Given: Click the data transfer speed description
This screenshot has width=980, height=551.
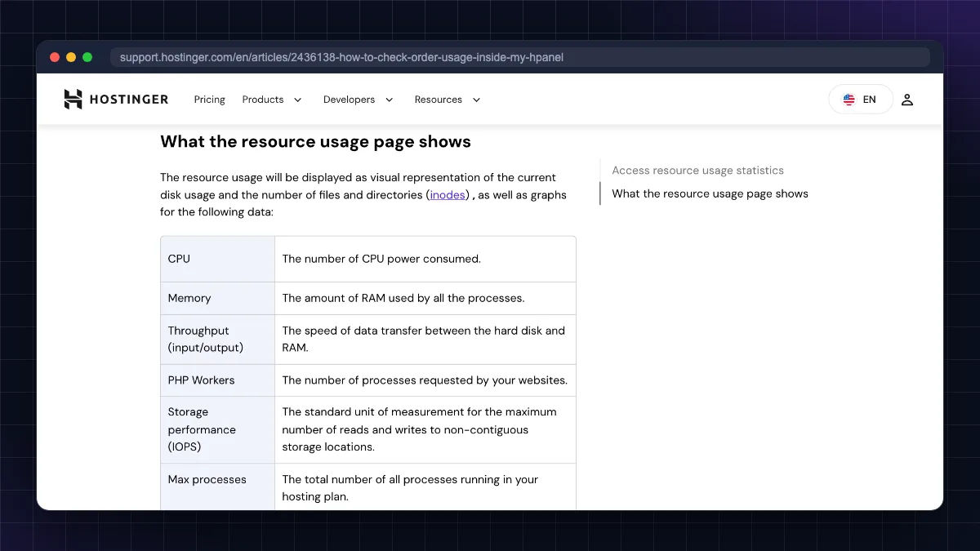Looking at the screenshot, I should pyautogui.click(x=424, y=339).
